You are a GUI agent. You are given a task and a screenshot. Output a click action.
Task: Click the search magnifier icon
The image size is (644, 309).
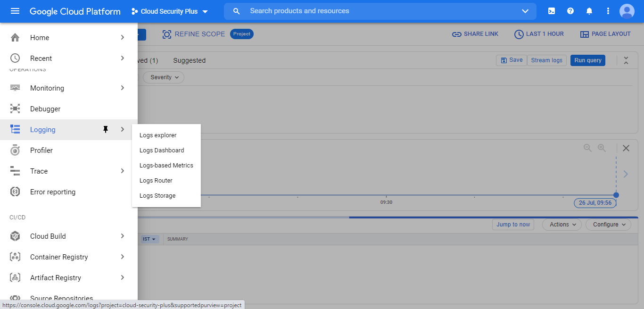(237, 11)
